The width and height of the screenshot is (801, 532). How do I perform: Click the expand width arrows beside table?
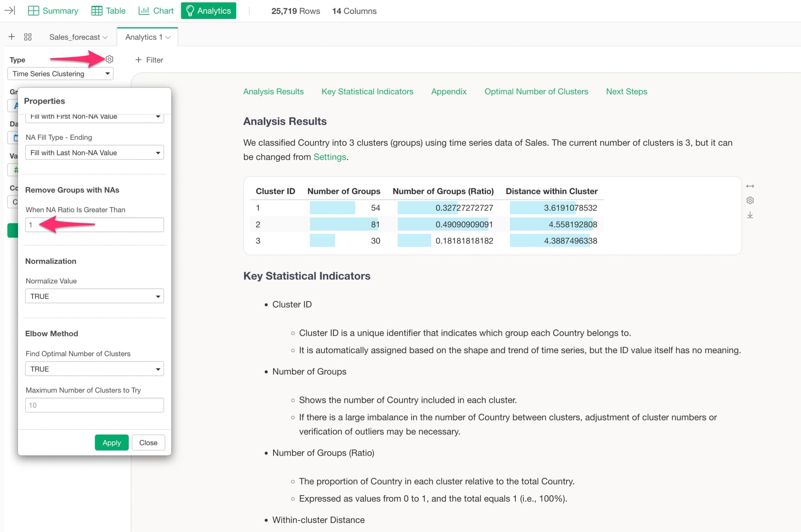coord(750,186)
